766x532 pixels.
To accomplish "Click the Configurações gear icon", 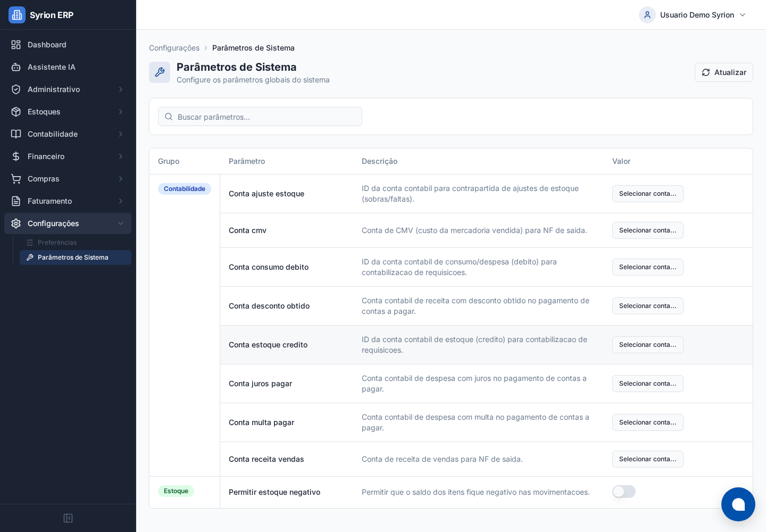I will [16, 223].
